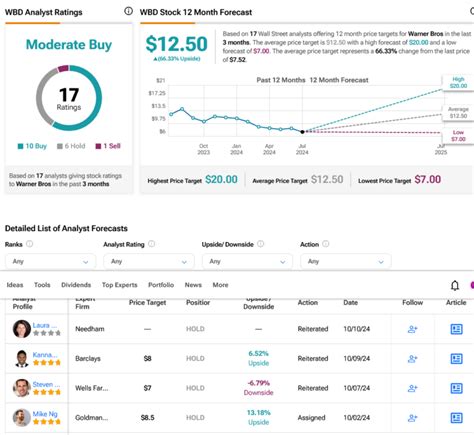Follow the Barclays analyst Kanna

412,359
